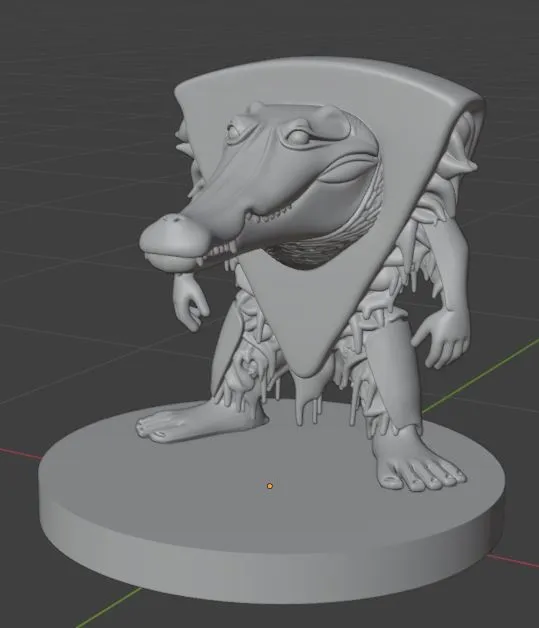
Task: Select the pizza slice crust top edge
Action: pos(328,70)
